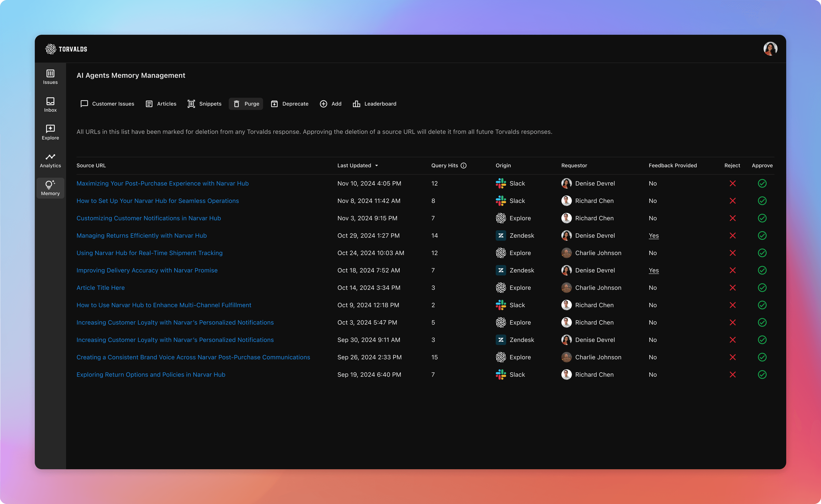Click the Torvalds logo
This screenshot has width=821, height=504.
[66, 49]
